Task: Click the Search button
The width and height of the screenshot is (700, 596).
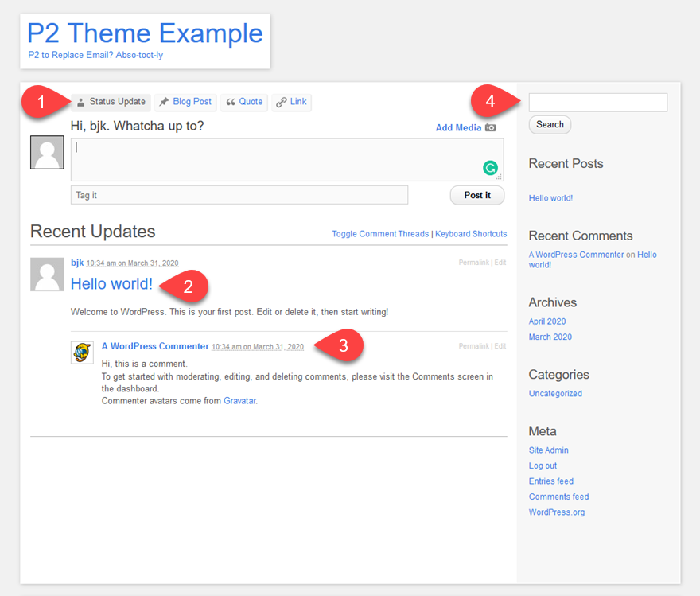Action: coord(550,125)
